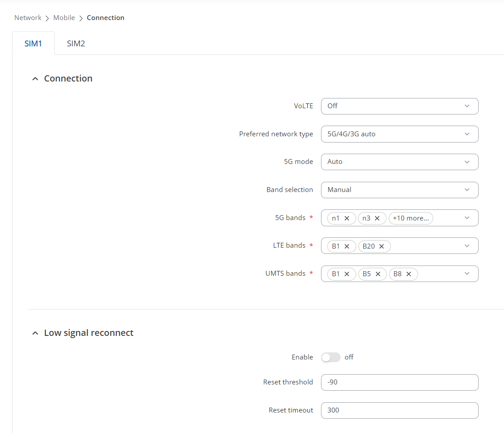Screen dimensions: 504x433
Task: Remove the n1 band from 5G bands
Action: pos(347,218)
